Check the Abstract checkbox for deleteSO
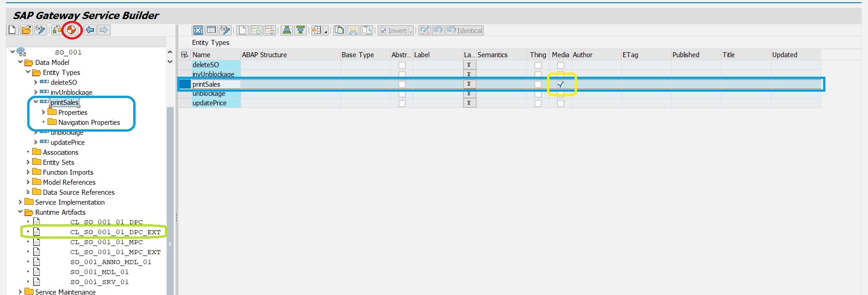This screenshot has height=295, width=868. 402,65
